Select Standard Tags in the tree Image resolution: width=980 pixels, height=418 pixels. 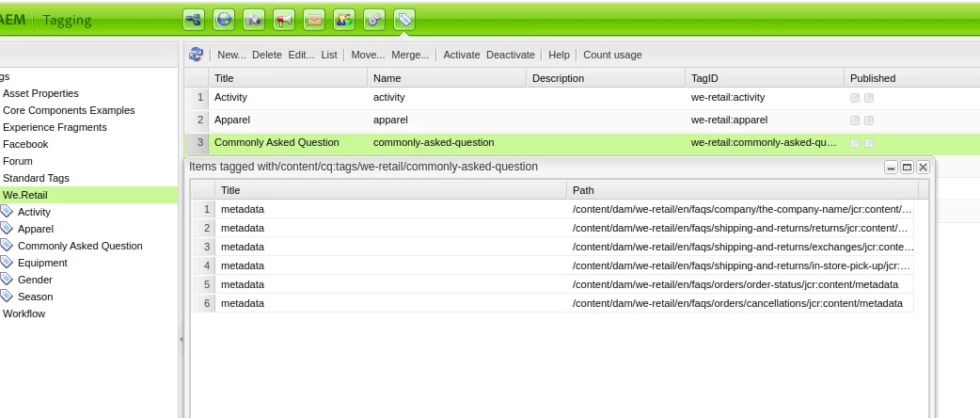click(x=36, y=178)
